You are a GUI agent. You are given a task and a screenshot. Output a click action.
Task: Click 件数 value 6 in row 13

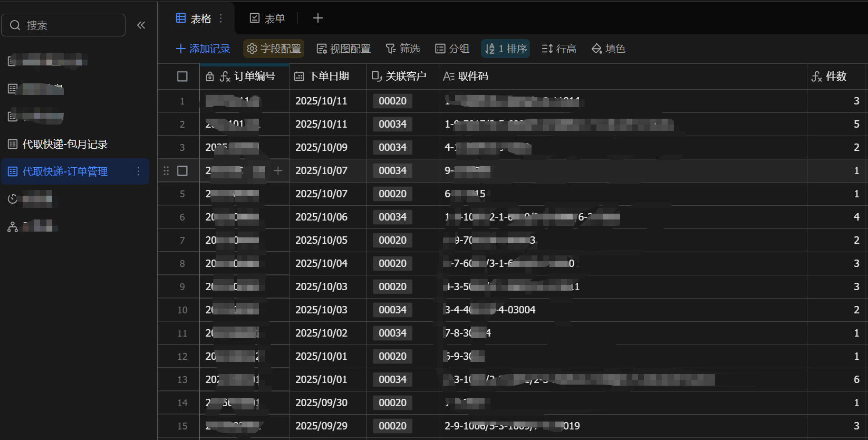point(856,380)
